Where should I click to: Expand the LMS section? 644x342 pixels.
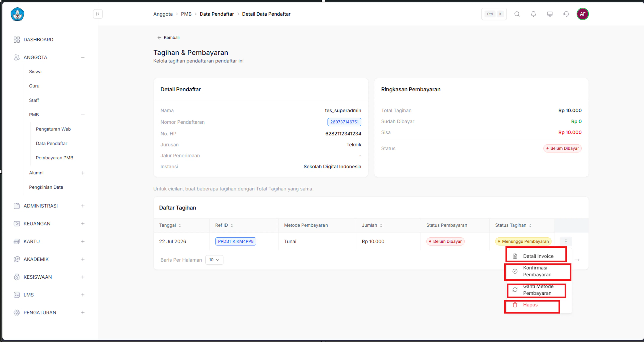83,295
